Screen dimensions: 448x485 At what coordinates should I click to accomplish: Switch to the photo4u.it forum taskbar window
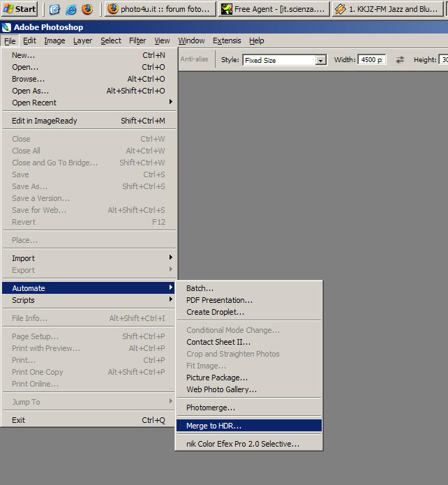[x=160, y=9]
